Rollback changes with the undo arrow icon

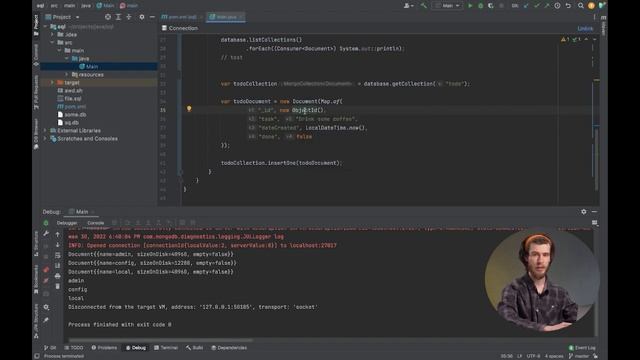click(568, 6)
